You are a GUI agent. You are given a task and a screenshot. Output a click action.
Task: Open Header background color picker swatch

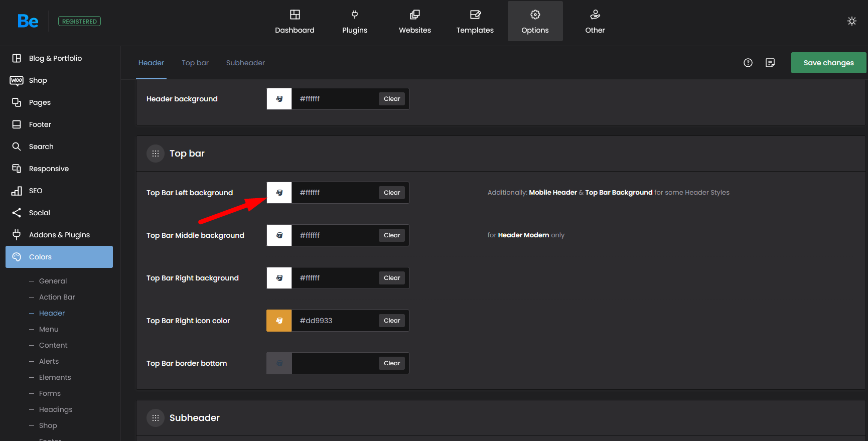click(279, 99)
